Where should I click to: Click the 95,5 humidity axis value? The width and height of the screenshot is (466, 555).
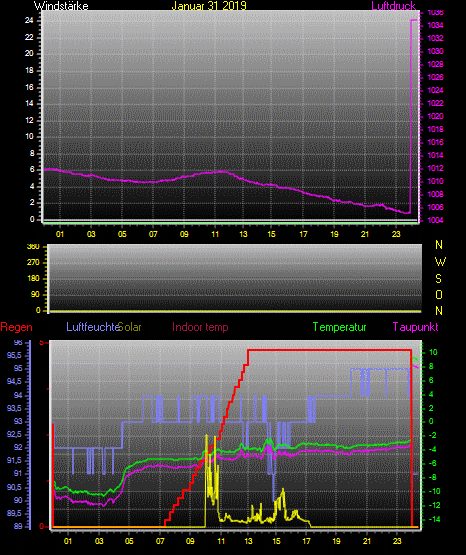[x=14, y=355]
